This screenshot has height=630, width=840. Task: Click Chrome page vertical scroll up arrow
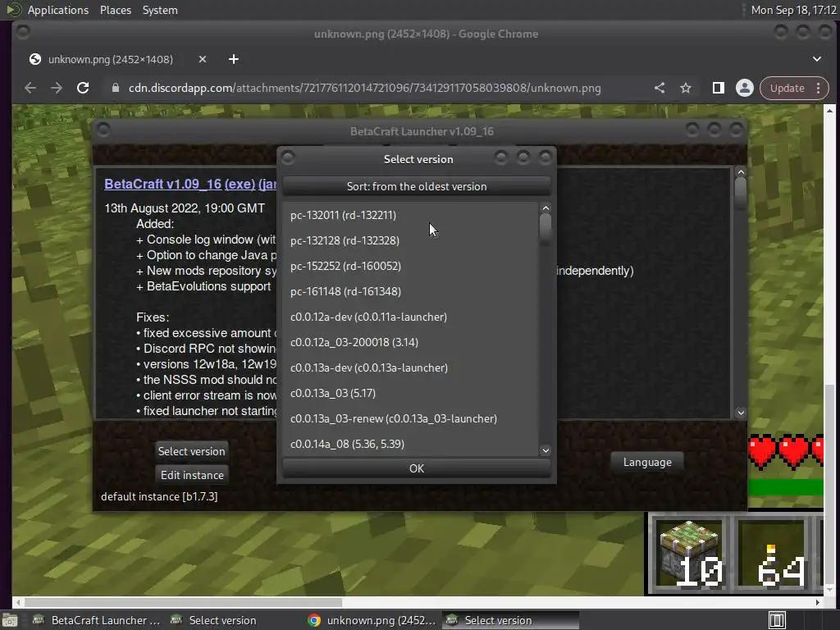(829, 111)
